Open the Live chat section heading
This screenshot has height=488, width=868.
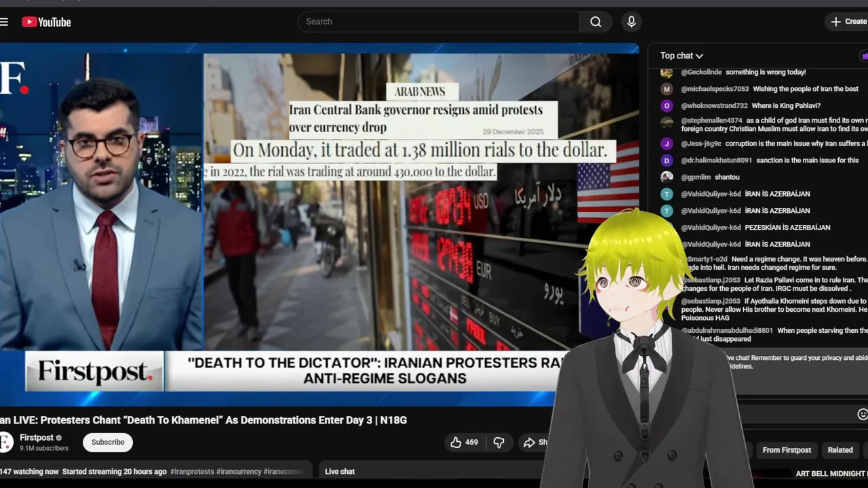pos(340,471)
